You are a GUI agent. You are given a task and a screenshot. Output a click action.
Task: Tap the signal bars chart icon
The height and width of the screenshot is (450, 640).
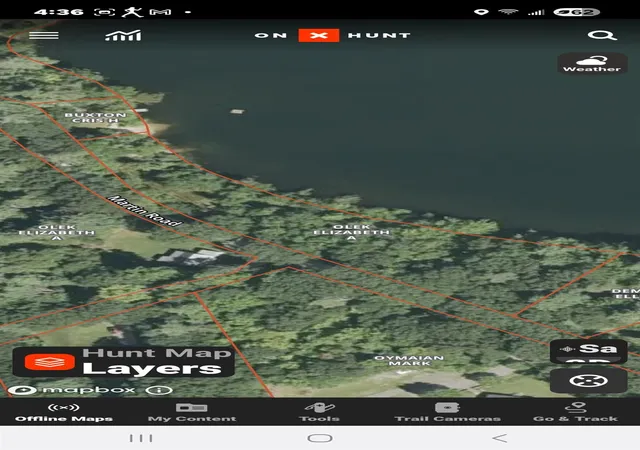(123, 36)
